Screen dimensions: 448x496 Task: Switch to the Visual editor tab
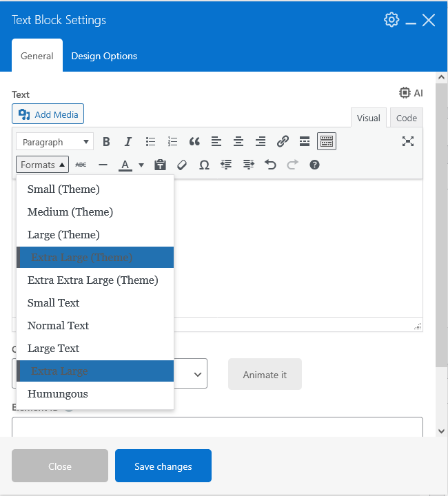point(369,118)
